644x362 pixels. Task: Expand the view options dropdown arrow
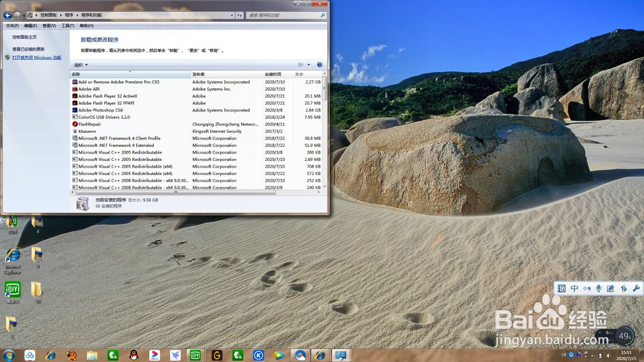click(x=309, y=65)
